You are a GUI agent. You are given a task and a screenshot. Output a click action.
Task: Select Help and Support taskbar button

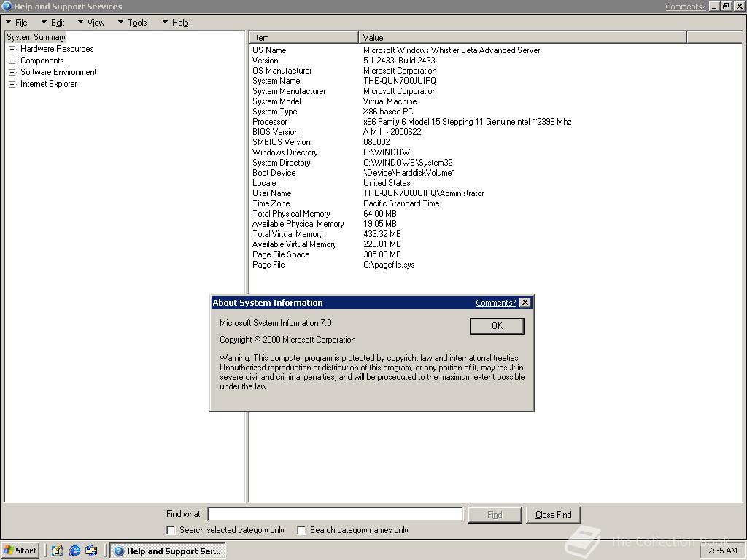tap(168, 551)
